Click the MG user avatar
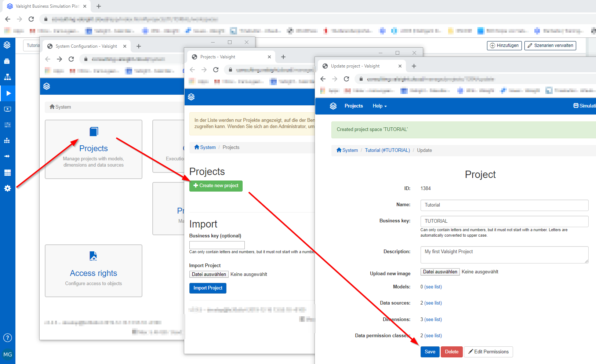This screenshot has width=596, height=364. pyautogui.click(x=7, y=354)
